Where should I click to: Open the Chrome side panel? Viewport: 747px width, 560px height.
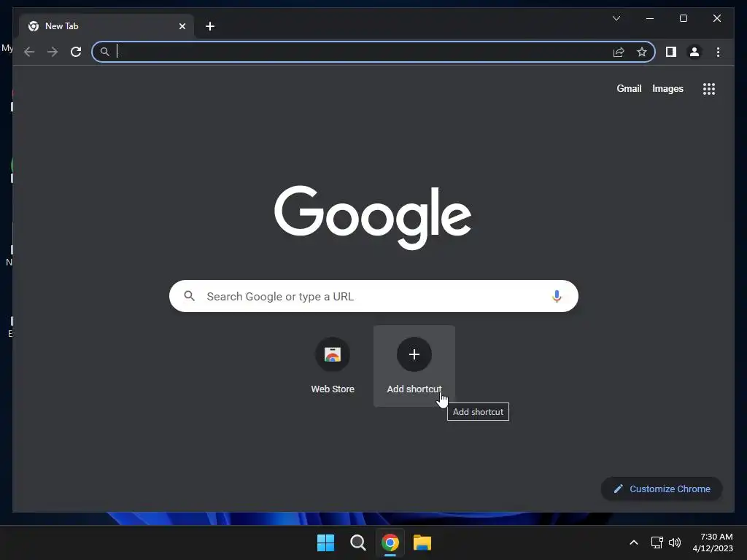tap(671, 52)
